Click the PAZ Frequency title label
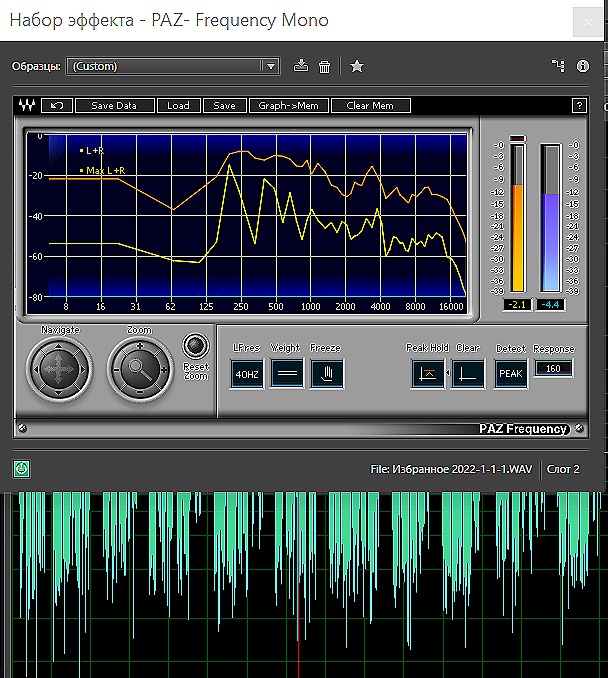This screenshot has height=678, width=608. (522, 429)
